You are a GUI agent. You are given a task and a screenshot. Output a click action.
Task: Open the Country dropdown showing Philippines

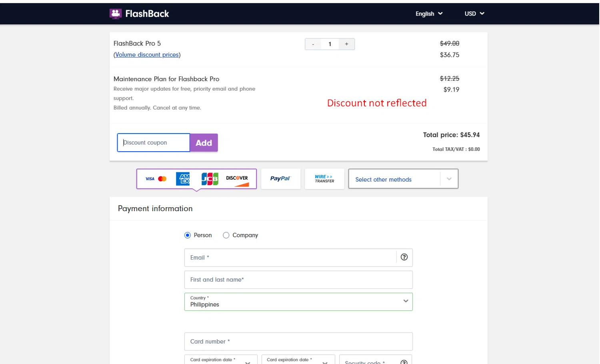298,302
